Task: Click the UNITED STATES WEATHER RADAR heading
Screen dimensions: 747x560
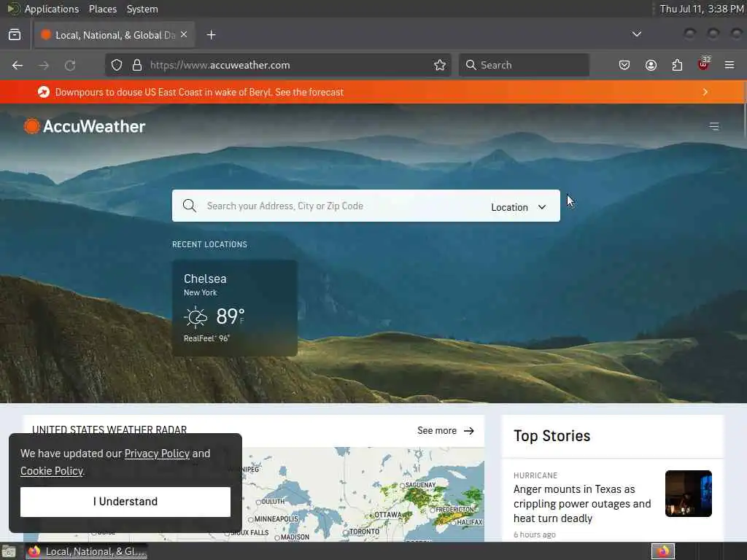Action: [109, 429]
